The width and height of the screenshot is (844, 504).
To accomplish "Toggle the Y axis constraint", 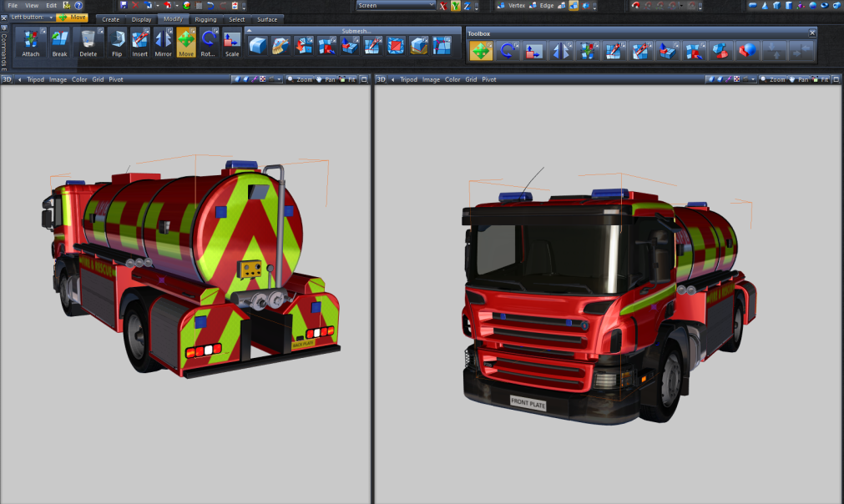I will click(455, 6).
